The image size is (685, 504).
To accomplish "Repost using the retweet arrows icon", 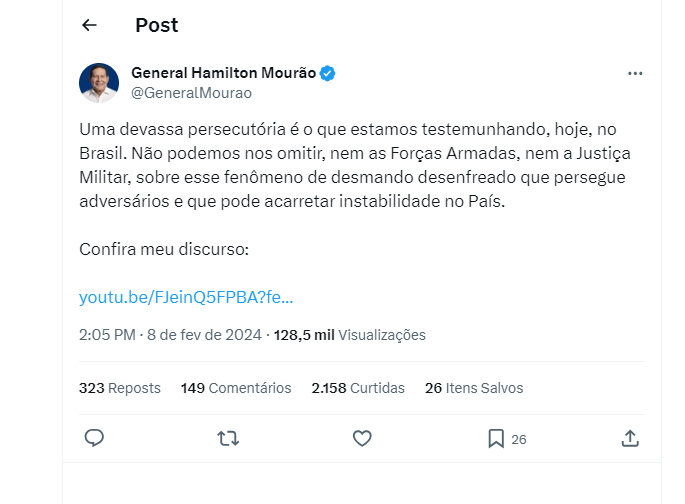I will [x=228, y=438].
